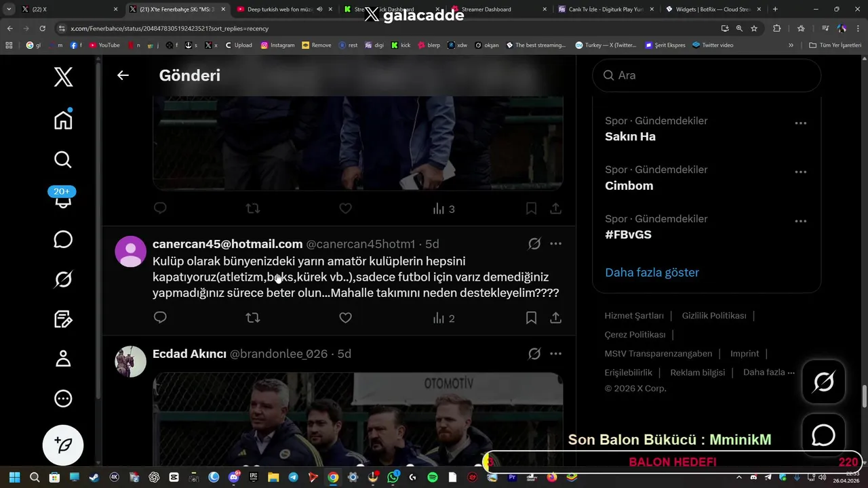Viewport: 868px width, 488px height.
Task: Open canercan45@hotmail.com profile name
Action: click(x=227, y=244)
